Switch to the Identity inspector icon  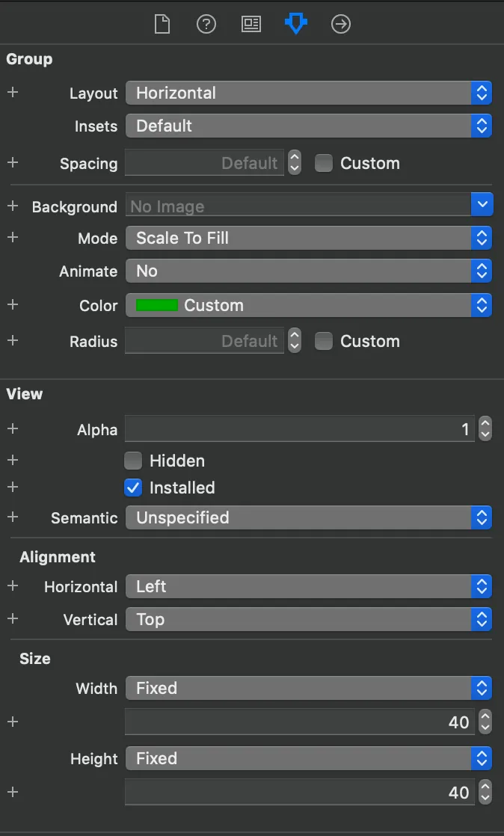tap(251, 25)
